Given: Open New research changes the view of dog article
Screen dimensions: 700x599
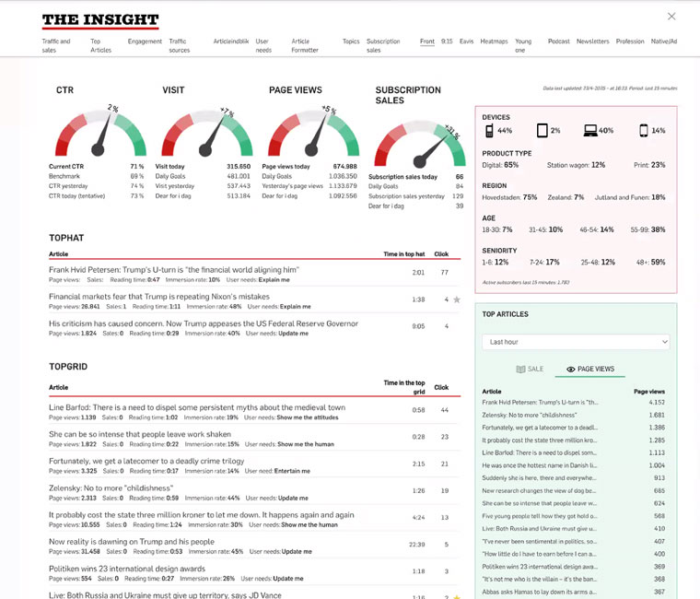Looking at the screenshot, I should (x=539, y=490).
